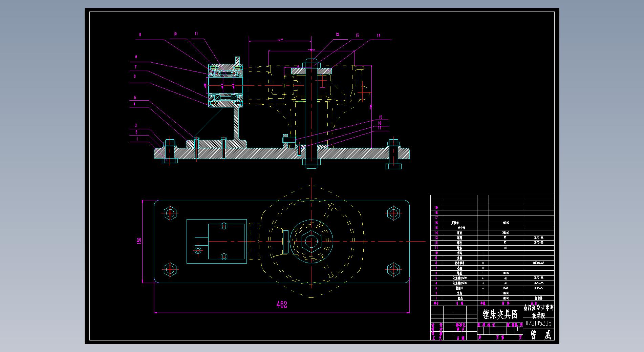644x352 pixels.
Task: Click the 序号 header in parts list
Action: point(436,304)
